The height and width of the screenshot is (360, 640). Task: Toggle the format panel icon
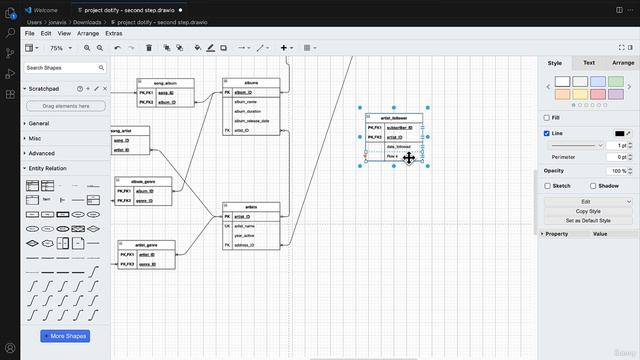[x=630, y=48]
